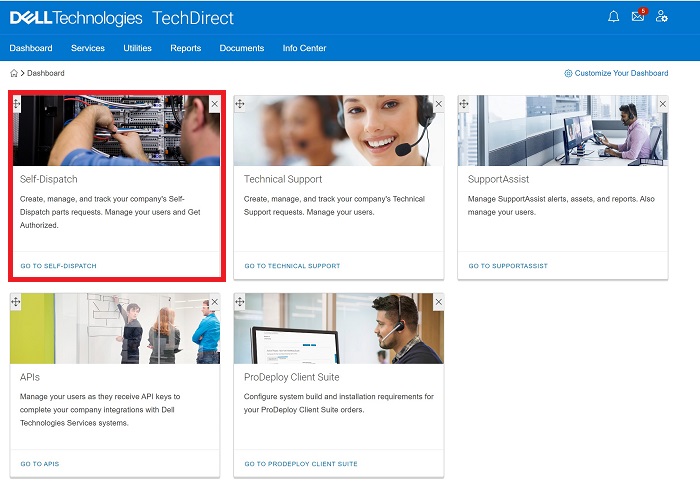
Task: Click Go To SupportAssist link
Action: [508, 266]
